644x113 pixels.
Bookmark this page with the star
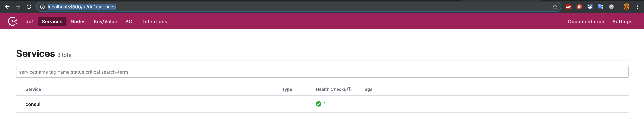(555, 7)
